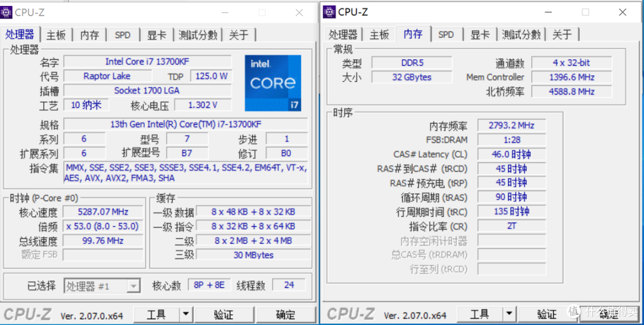Click the CPU-Z app icon in right window
Screen dimensions: 644x325
[x=329, y=12]
